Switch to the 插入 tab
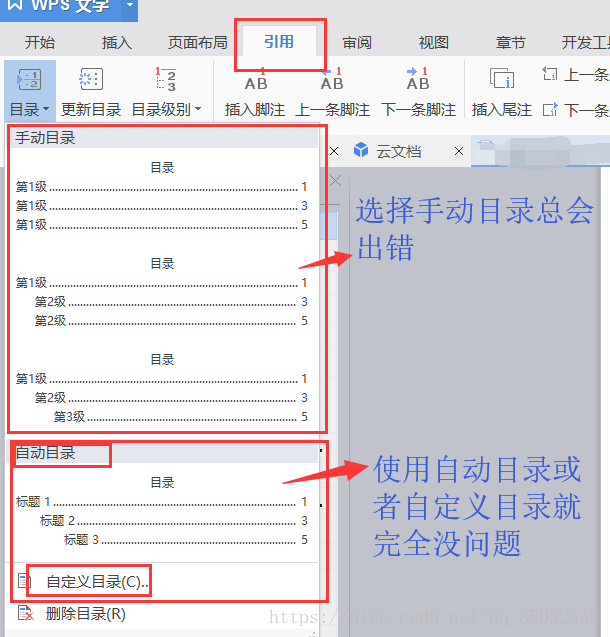 click(117, 42)
